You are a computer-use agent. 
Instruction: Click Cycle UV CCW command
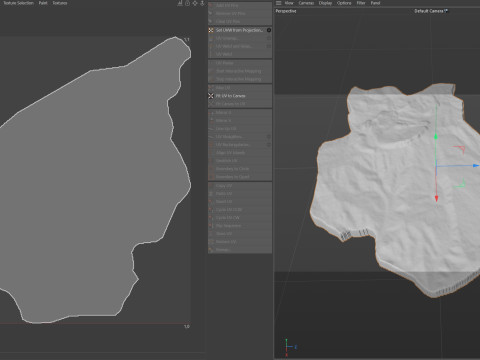pos(240,210)
